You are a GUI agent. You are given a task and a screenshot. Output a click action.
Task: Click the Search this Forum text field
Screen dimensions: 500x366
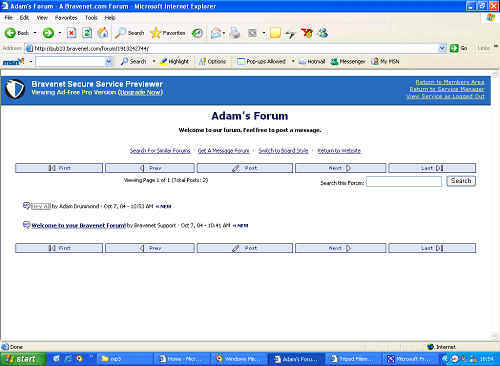point(404,182)
